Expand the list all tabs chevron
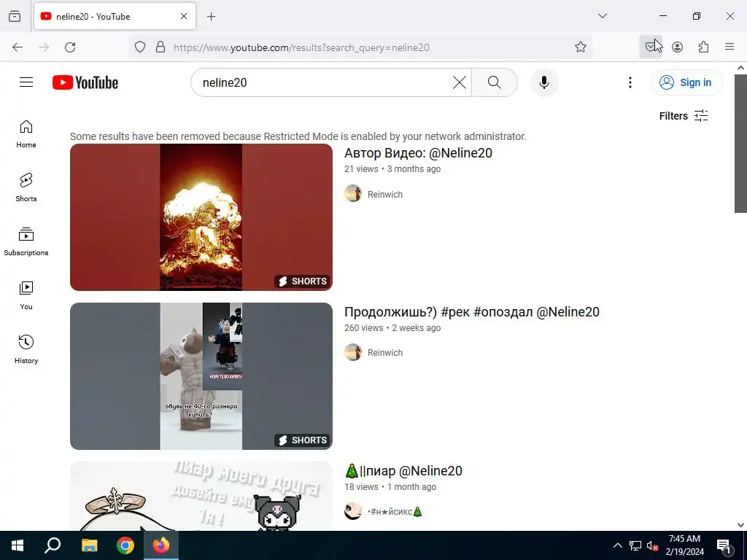Viewport: 747px width, 560px height. 603,16
